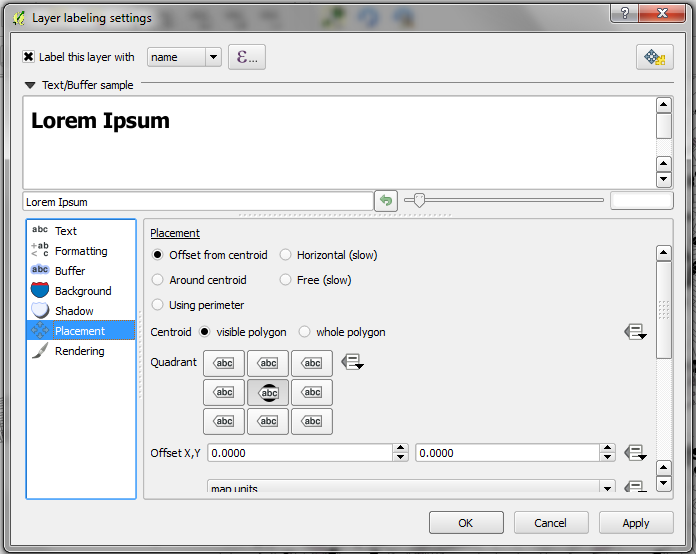Open the Formatting settings tab
This screenshot has width=696, height=554.
(x=81, y=251)
